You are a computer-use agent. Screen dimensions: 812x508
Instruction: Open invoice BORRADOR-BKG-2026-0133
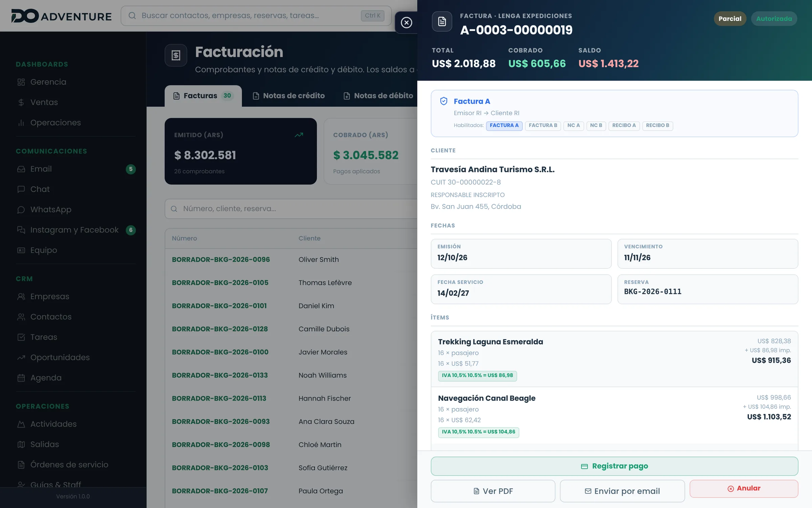[x=220, y=375]
